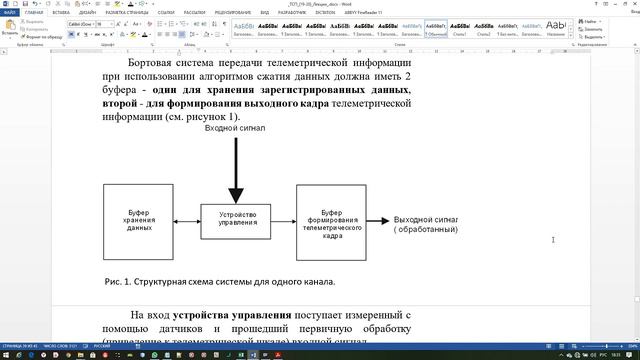Screen dimensions: 640x360
Task: Click Устройство управления diagram box
Action: [236, 222]
